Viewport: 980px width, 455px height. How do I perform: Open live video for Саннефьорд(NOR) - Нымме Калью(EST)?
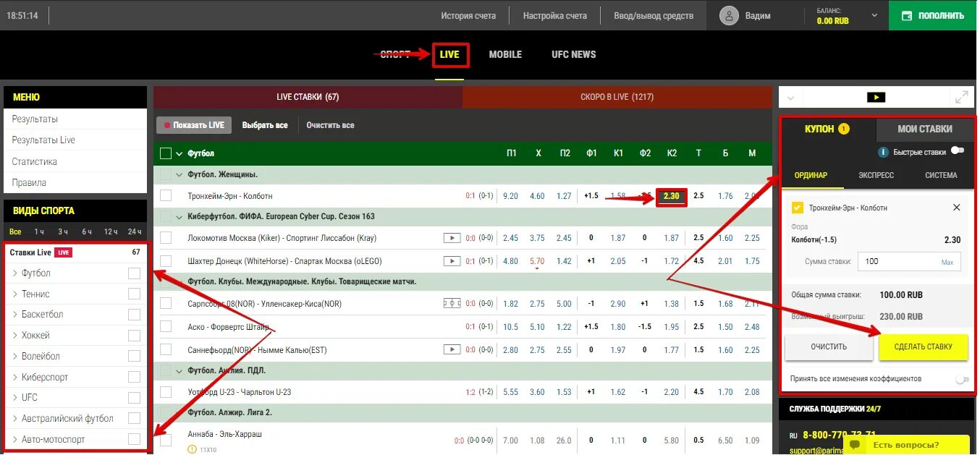point(452,350)
